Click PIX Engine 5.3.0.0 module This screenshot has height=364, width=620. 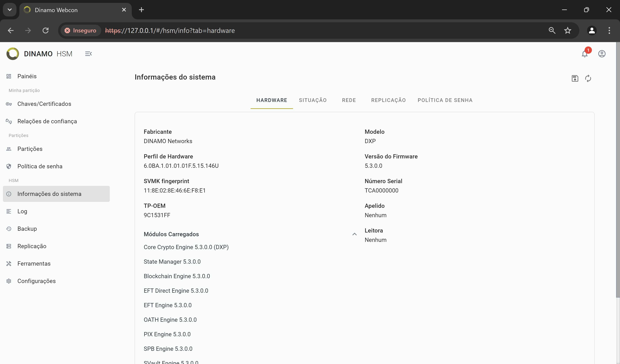coord(167,334)
